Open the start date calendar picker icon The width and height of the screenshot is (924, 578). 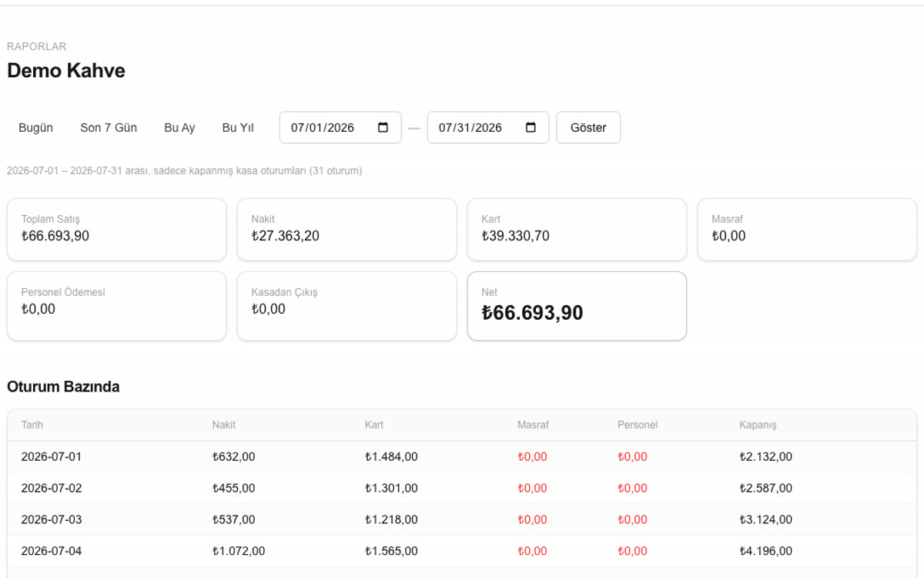(x=383, y=128)
